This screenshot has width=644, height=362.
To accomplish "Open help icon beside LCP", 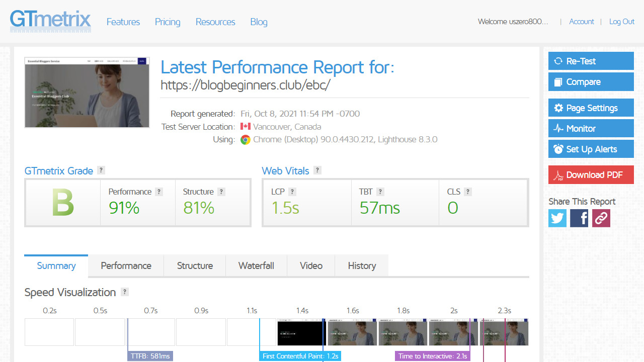I will [x=292, y=192].
